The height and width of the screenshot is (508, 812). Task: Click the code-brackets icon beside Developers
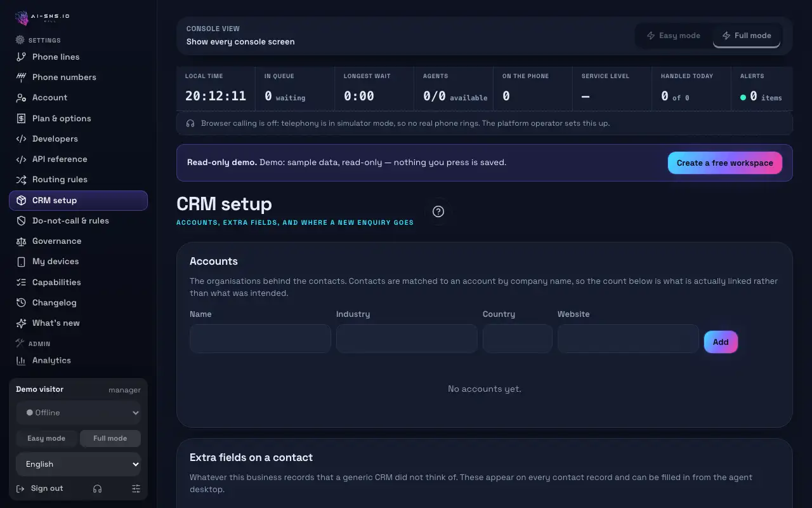click(21, 139)
